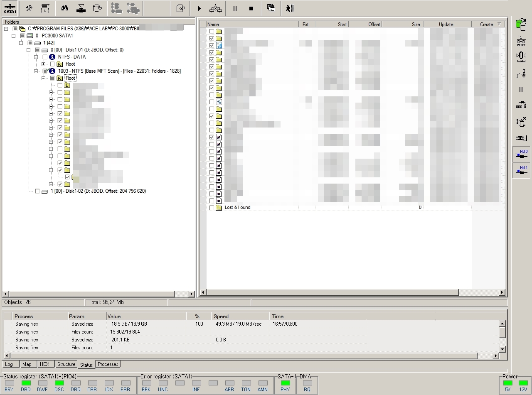Sort file list by Start column
The height and width of the screenshot is (395, 532).
332,25
